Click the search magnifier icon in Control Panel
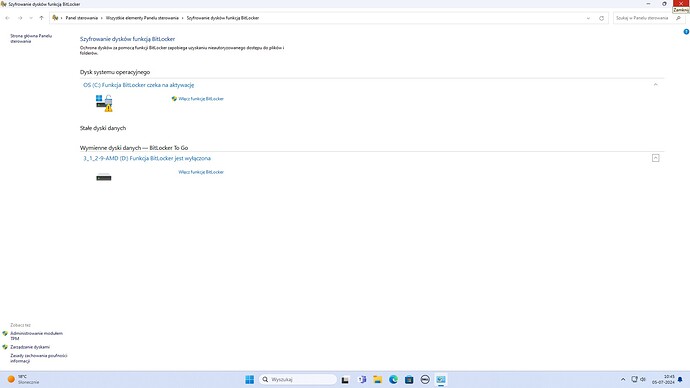This screenshot has height=388, width=690. point(679,18)
